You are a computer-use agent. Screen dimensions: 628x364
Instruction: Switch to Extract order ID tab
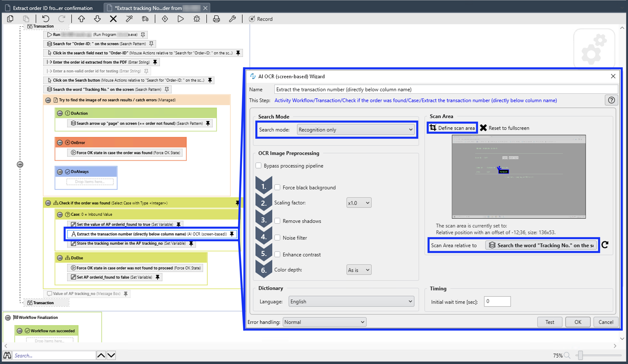click(x=52, y=8)
